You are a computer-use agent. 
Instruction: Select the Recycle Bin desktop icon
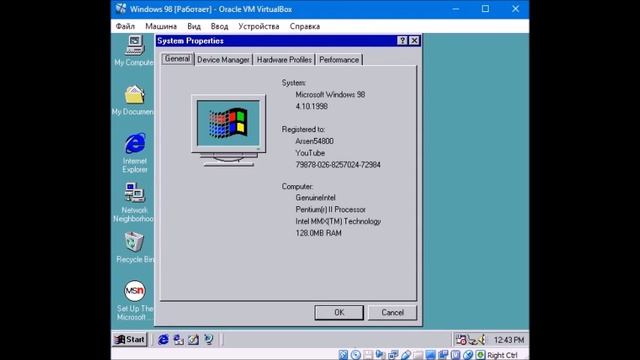(x=134, y=242)
